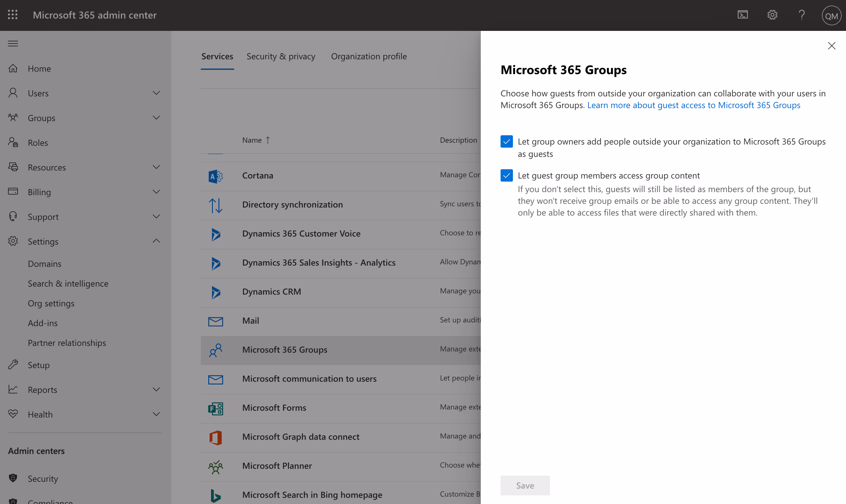Open the guest access learn more link
Viewport: 846px width, 504px height.
(694, 105)
